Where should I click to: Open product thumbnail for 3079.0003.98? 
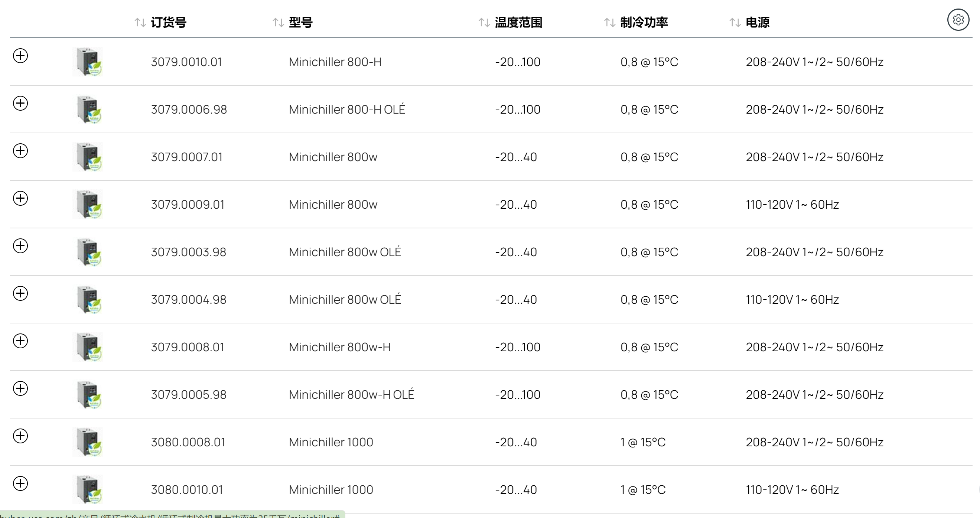(88, 252)
